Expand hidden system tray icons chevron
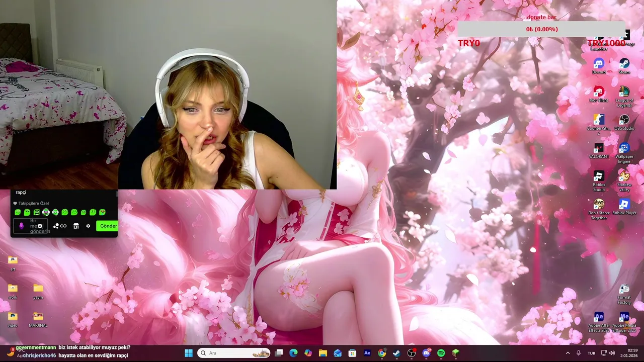 (568, 353)
